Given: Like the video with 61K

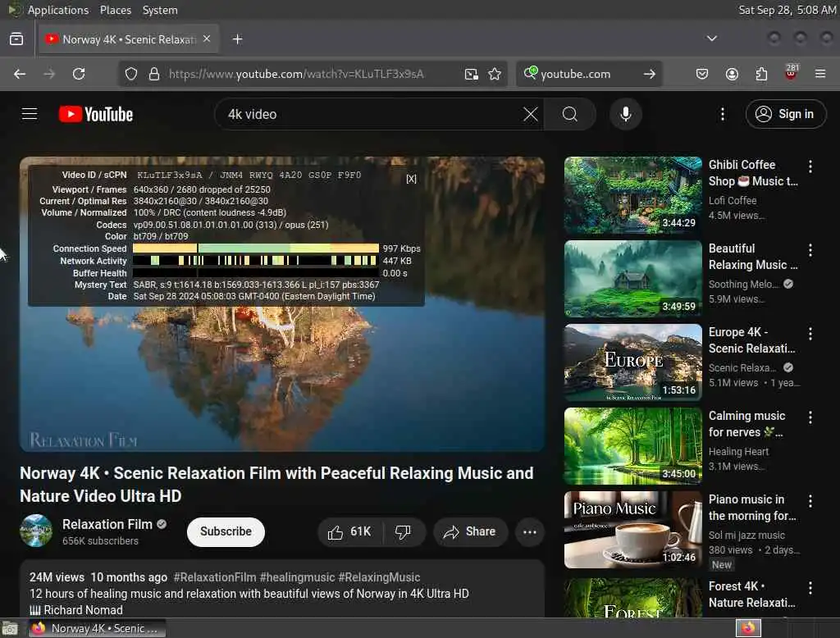Looking at the screenshot, I should pos(350,532).
